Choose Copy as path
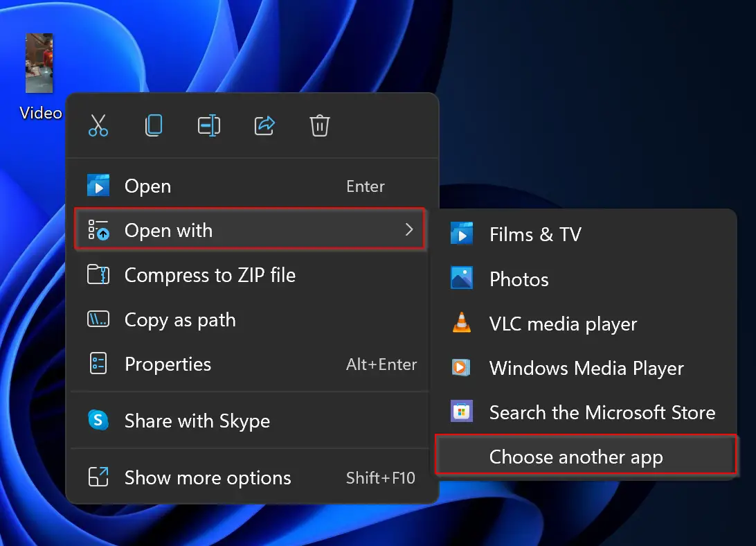This screenshot has height=546, width=756. click(250, 319)
